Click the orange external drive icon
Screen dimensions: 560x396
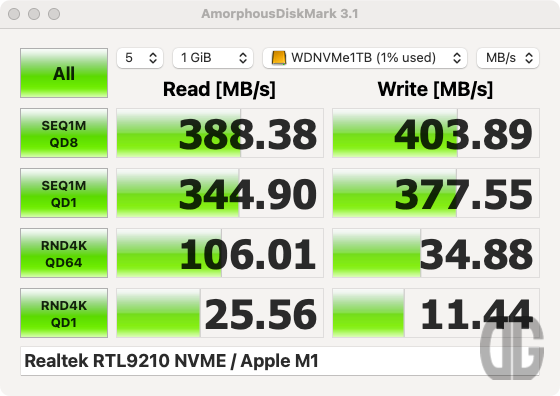click(x=279, y=58)
